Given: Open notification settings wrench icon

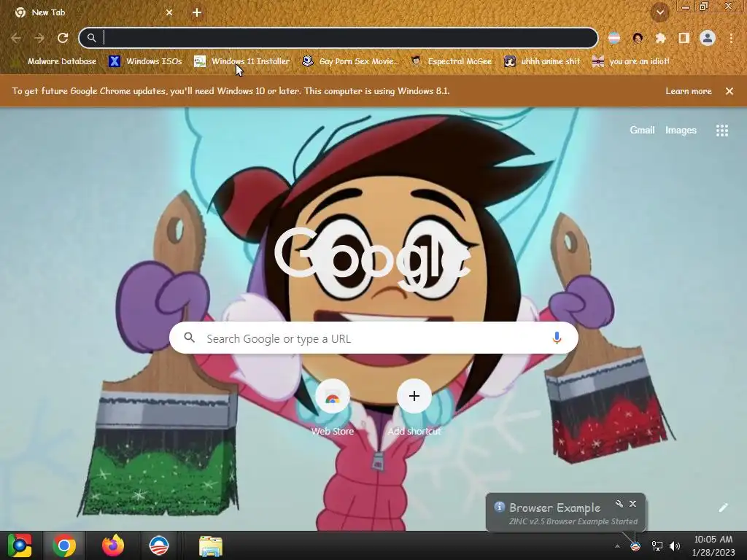Looking at the screenshot, I should coord(619,503).
